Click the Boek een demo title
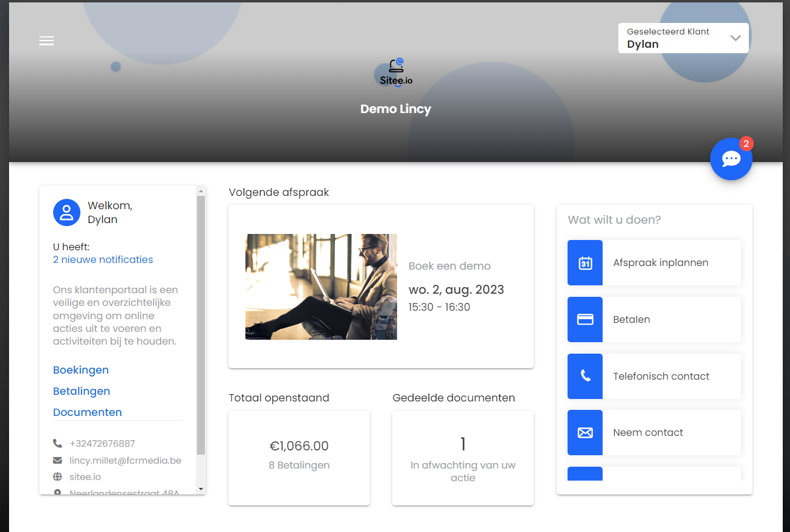Image resolution: width=790 pixels, height=532 pixels. [450, 266]
